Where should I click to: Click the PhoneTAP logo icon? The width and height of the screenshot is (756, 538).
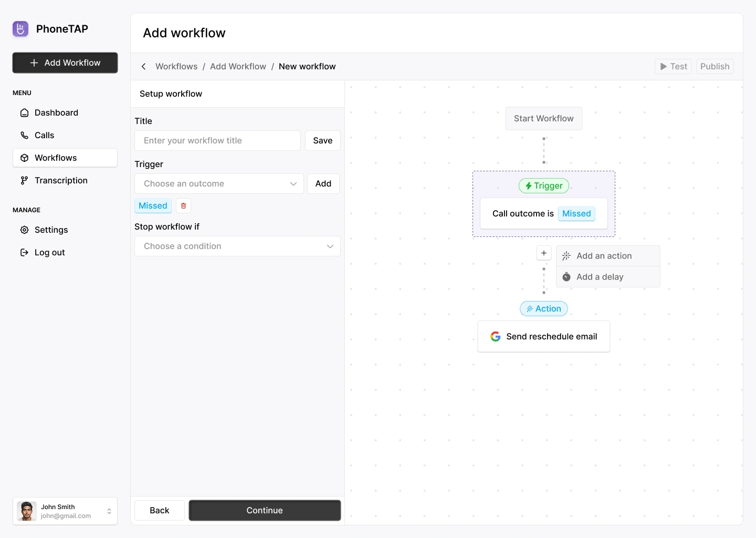tap(20, 29)
